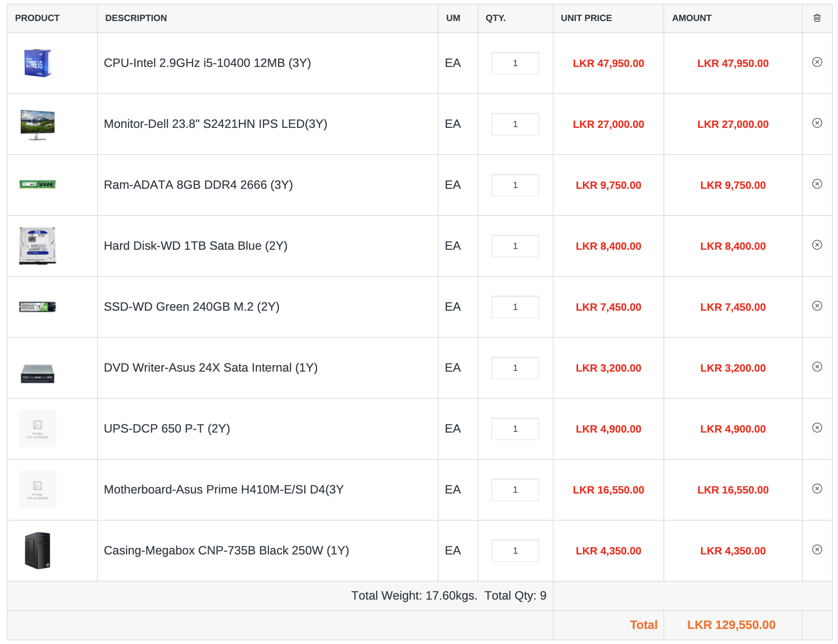838x644 pixels.
Task: Open the Intel Core i5 product image
Action: [38, 63]
